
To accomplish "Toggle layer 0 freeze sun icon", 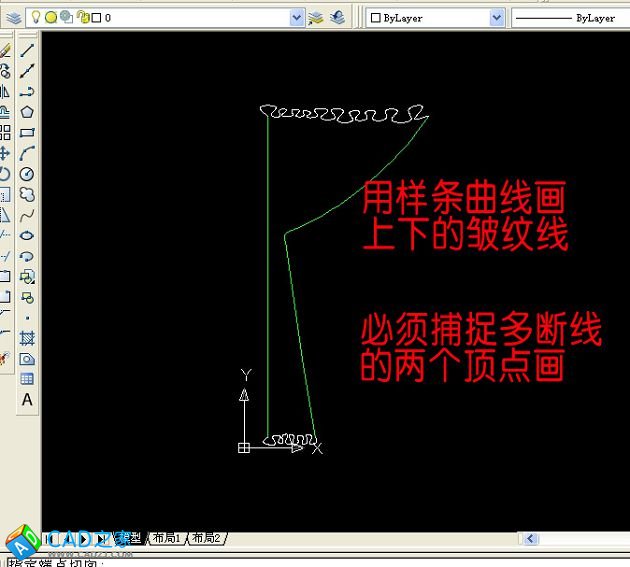I will 50,17.
